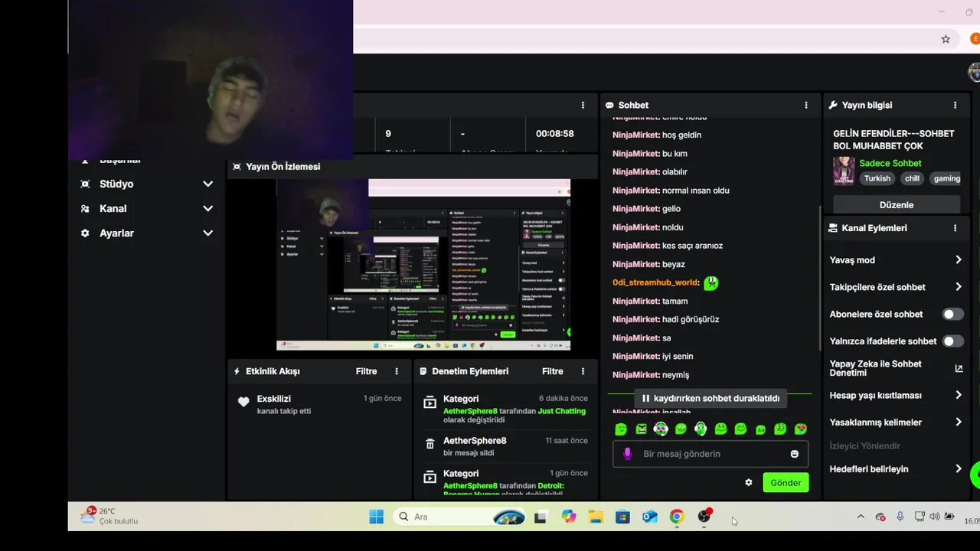Open Chrome from the taskbar
Image resolution: width=980 pixels, height=551 pixels.
(x=676, y=517)
